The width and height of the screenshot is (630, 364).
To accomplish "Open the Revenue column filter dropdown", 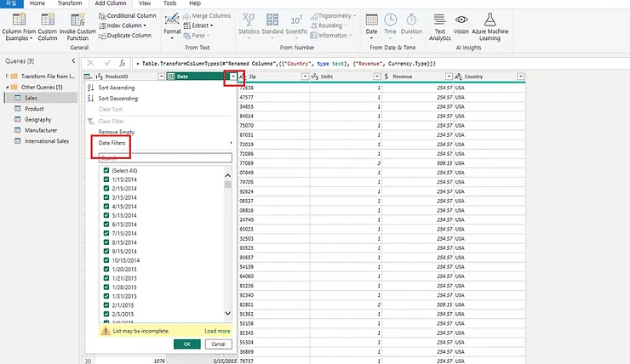I will point(448,77).
